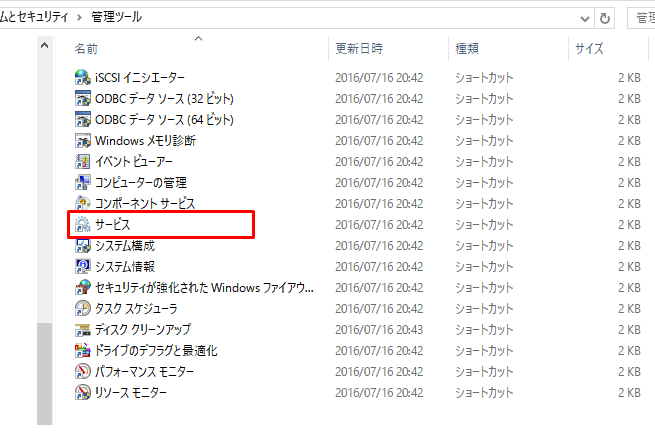
Task: Click the コンピューターの管理 icon
Action: (x=83, y=182)
